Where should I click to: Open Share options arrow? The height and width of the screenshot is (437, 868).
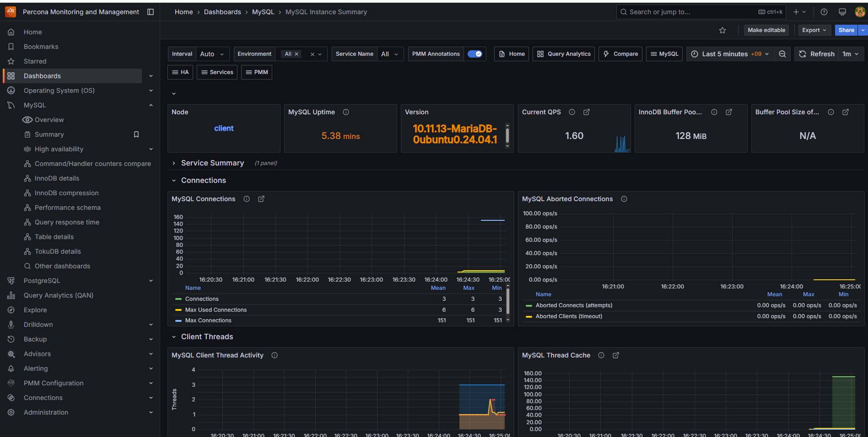coord(863,30)
